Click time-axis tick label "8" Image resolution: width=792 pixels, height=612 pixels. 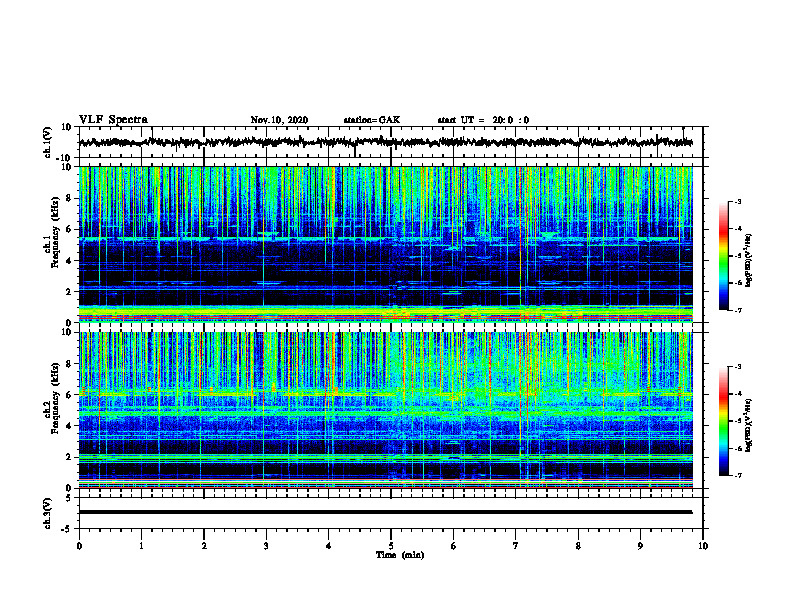(578, 546)
